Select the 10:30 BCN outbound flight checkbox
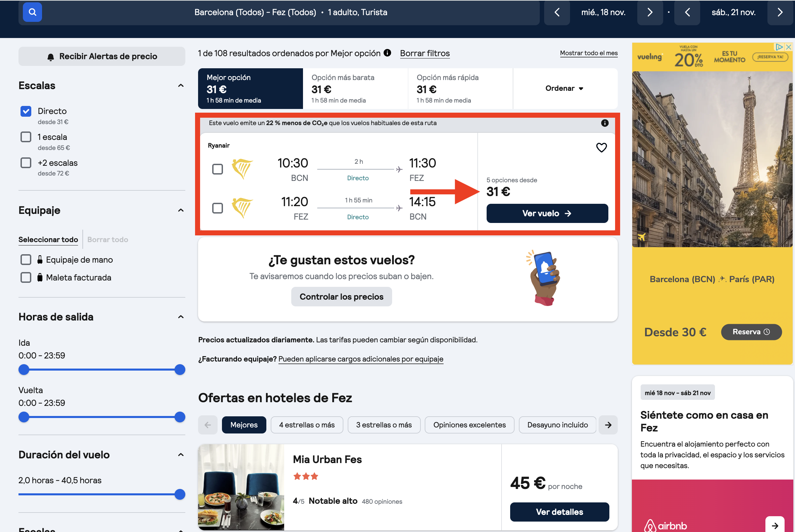Screen dimensions: 795x532 tap(218, 169)
